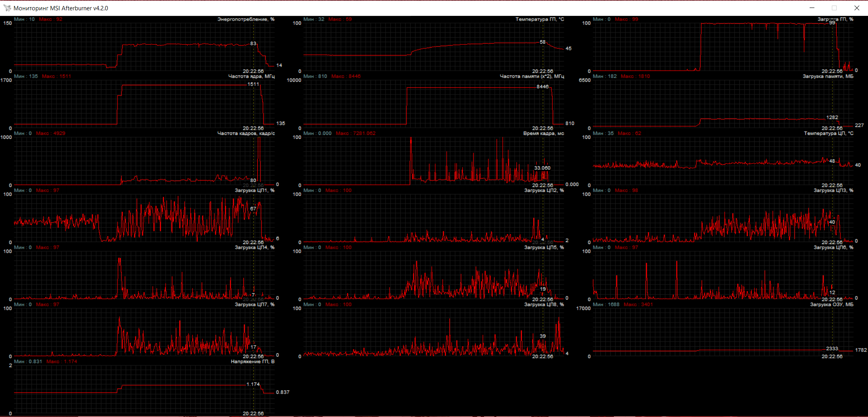Click the 20:22:56 timestamp under power consumption graph
868x417 pixels.
click(x=253, y=71)
